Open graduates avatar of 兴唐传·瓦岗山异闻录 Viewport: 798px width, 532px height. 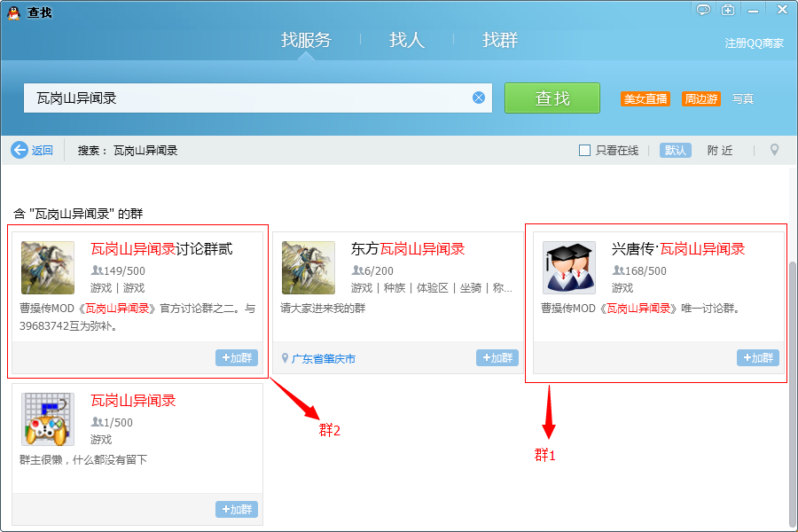click(x=569, y=268)
